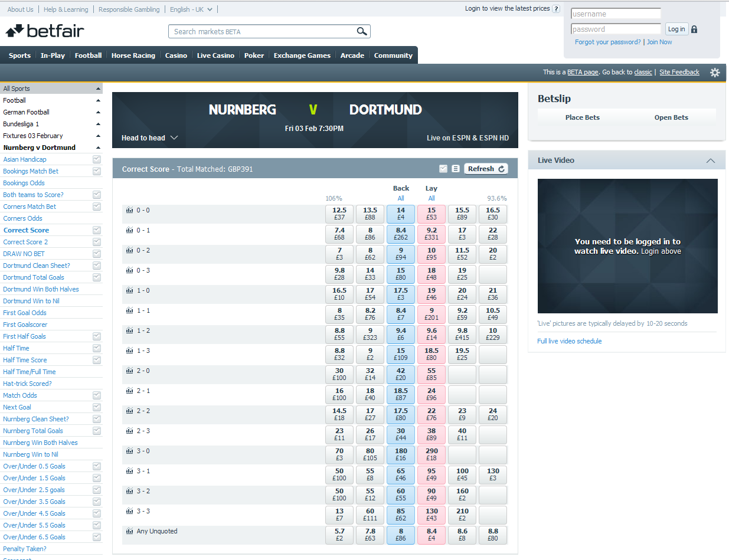Click the Join Now link

(x=659, y=42)
